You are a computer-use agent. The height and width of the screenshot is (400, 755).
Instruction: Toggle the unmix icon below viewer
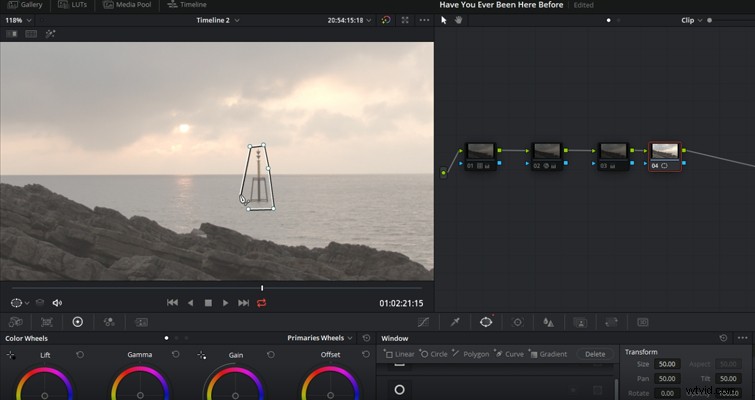[40, 303]
